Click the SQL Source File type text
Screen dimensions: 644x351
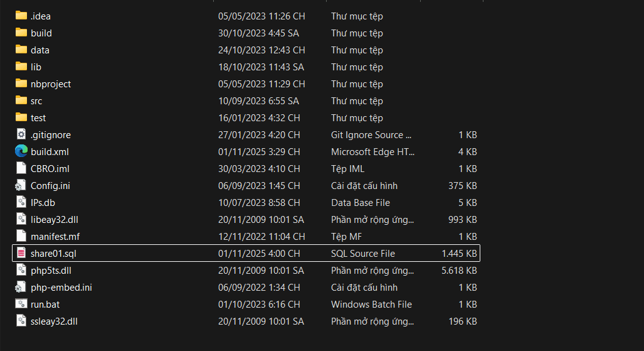[x=363, y=254]
